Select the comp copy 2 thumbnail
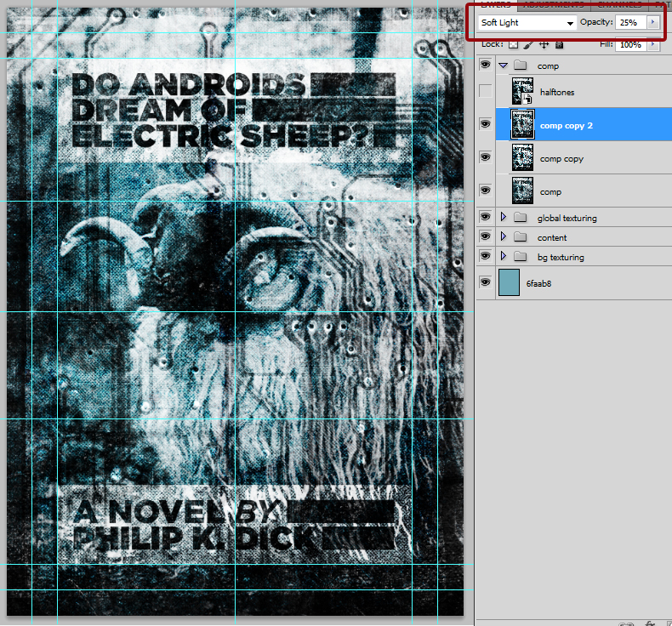This screenshot has width=672, height=626. (522, 124)
